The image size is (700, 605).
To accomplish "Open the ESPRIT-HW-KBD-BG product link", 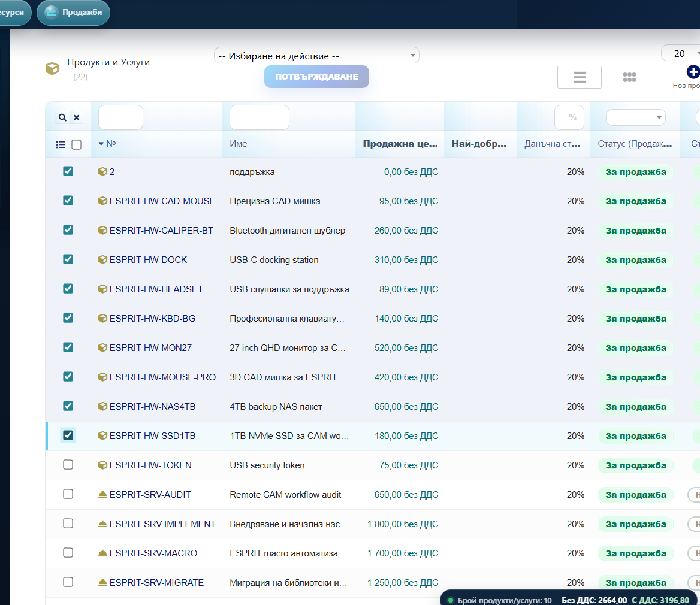I will 153,319.
